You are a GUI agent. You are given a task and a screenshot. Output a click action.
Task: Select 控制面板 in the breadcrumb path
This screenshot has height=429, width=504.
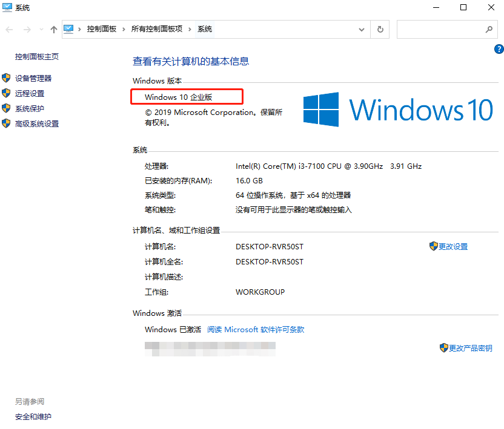coord(102,29)
